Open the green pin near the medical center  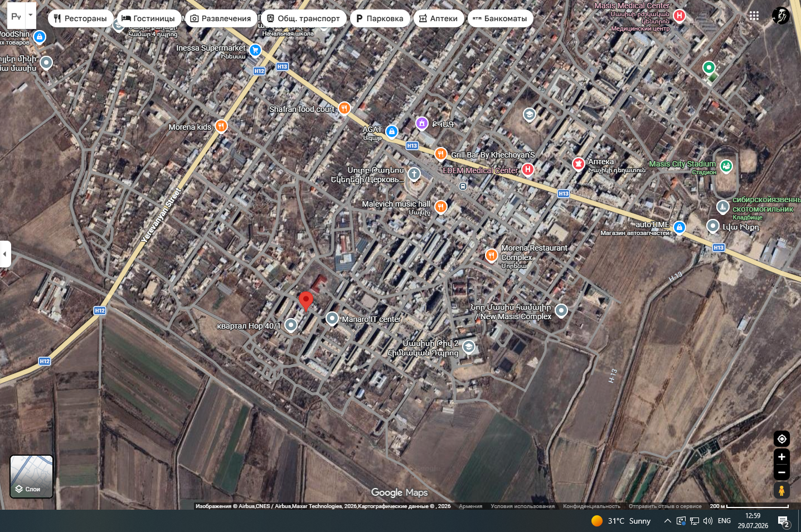[x=708, y=68]
